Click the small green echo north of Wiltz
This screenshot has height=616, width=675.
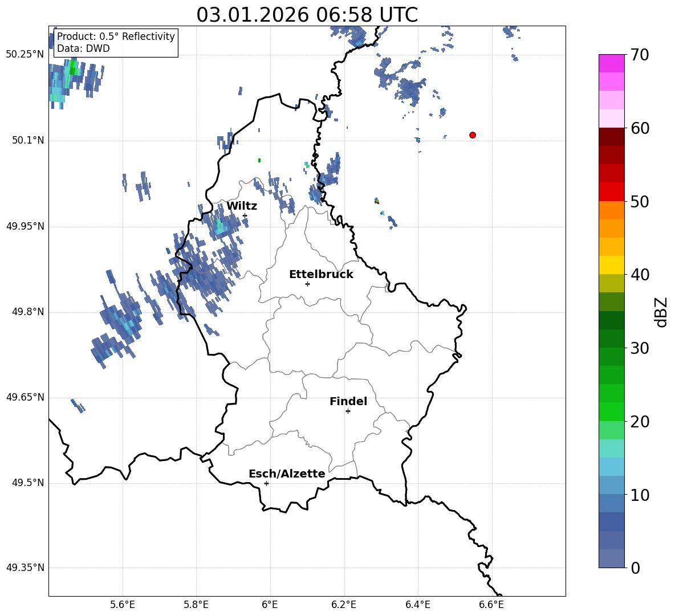pyautogui.click(x=259, y=160)
